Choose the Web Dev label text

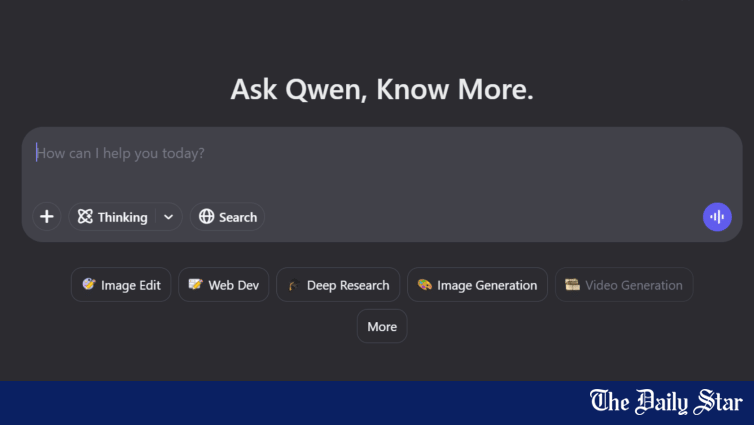(234, 285)
